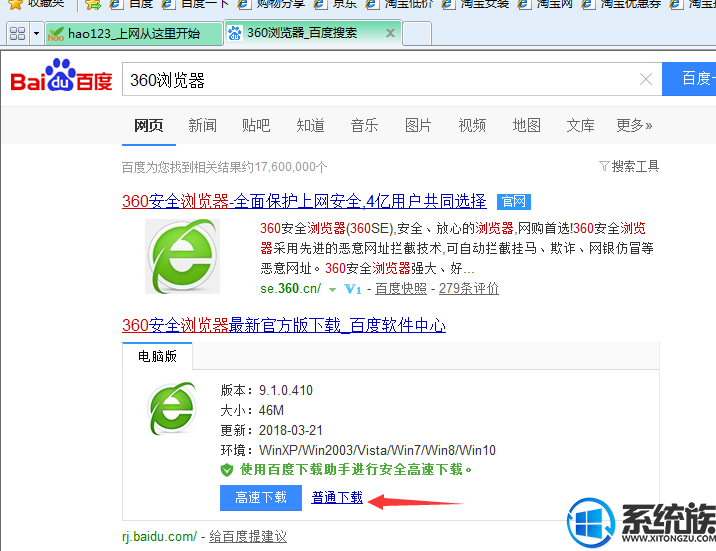Clear the search box with the X icon
The width and height of the screenshot is (716, 551).
(x=646, y=79)
